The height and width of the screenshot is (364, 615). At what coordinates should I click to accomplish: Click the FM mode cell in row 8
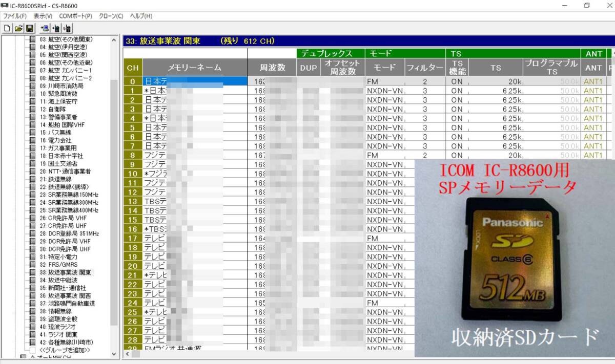coord(384,155)
